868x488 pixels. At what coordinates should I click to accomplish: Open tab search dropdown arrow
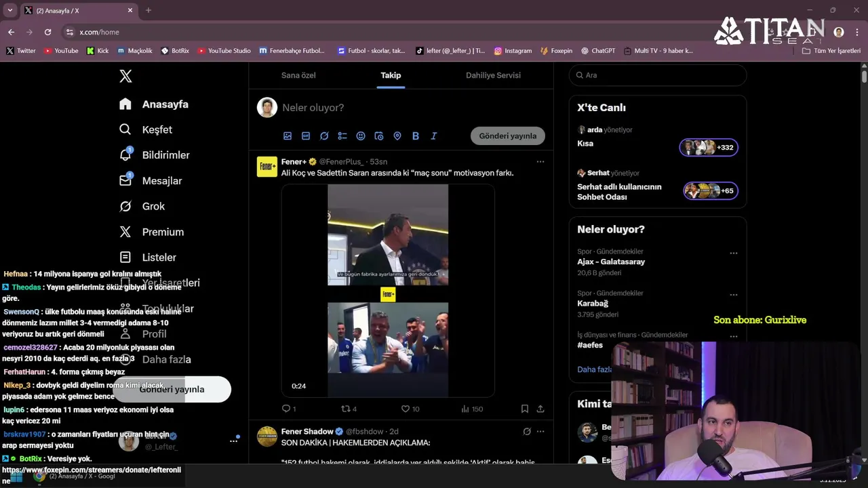point(9,10)
